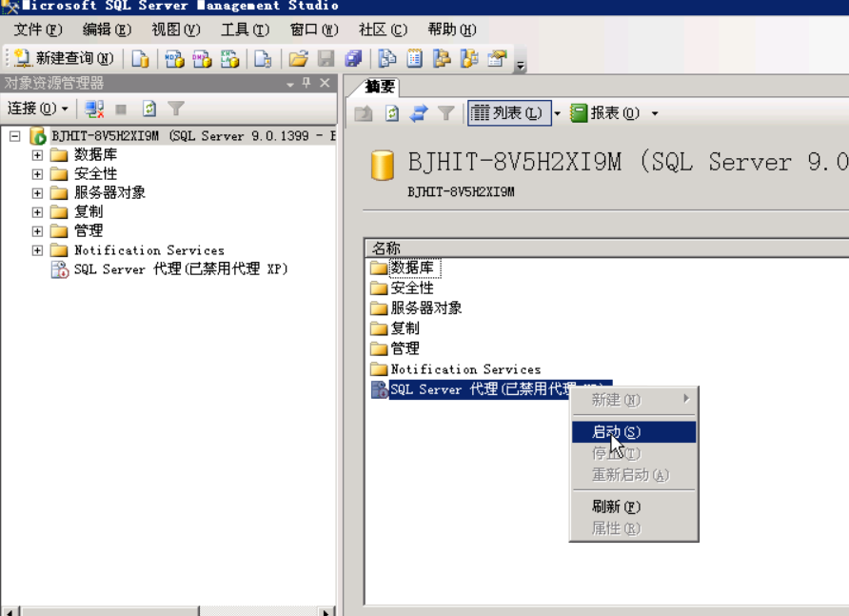Open the 视图 (View) menu
This screenshot has height=616, width=849.
176,30
